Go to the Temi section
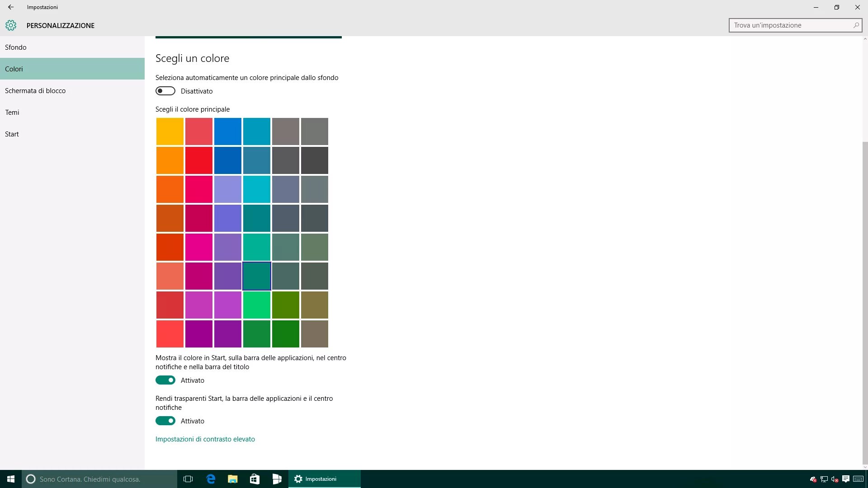The width and height of the screenshot is (868, 488). [x=12, y=113]
